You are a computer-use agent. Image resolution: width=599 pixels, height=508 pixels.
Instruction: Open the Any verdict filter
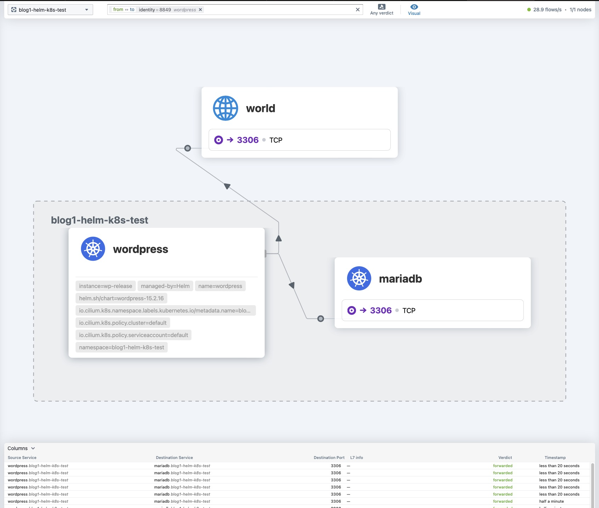click(381, 10)
